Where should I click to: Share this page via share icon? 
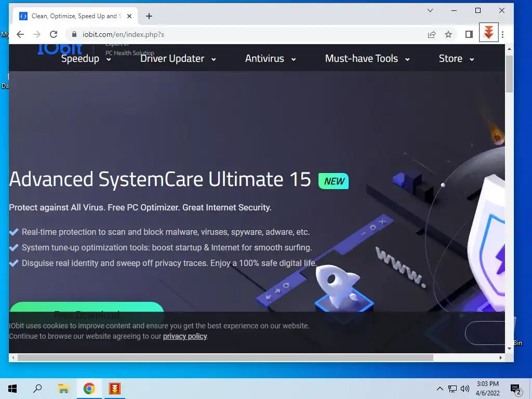pos(432,34)
